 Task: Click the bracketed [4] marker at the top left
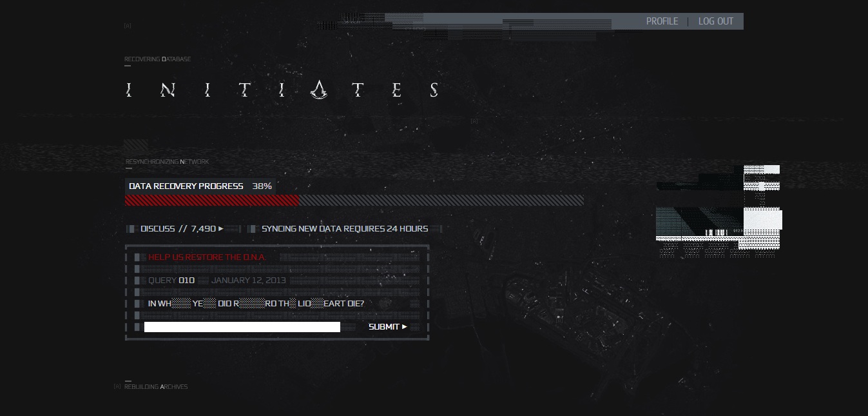point(128,26)
